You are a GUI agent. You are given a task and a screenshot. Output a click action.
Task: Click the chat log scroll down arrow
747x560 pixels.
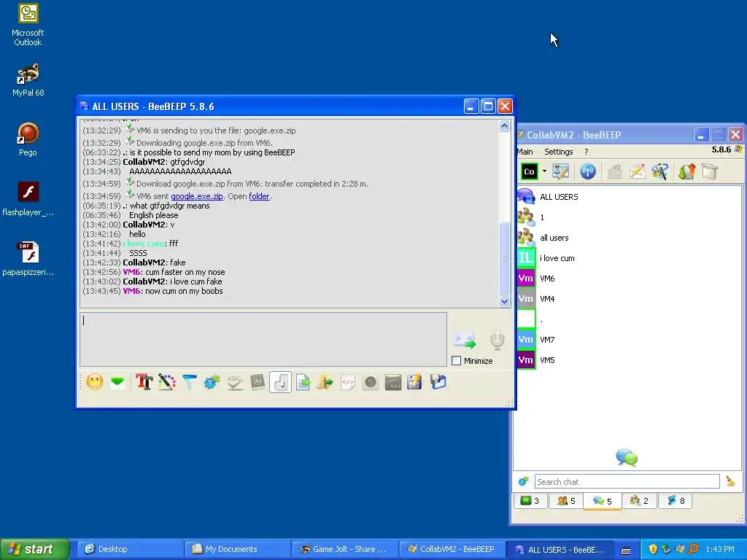coord(505,301)
